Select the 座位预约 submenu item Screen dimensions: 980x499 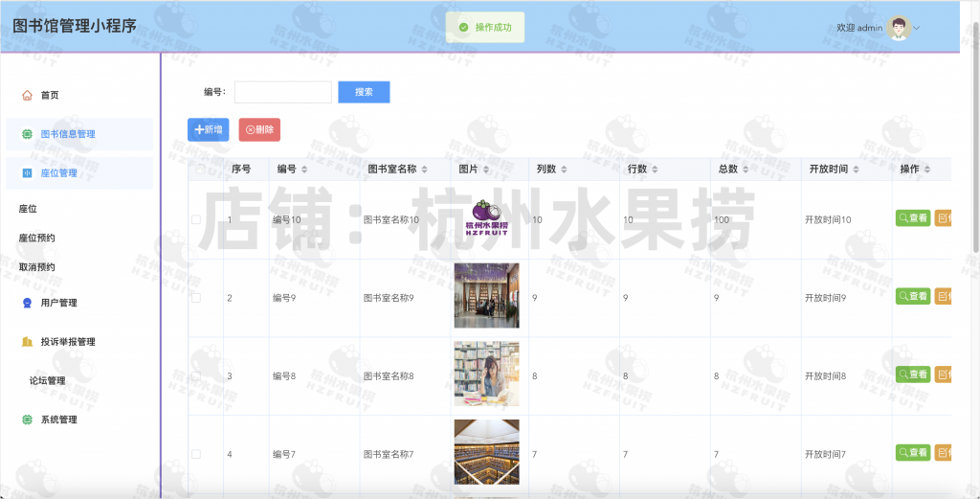pos(37,238)
